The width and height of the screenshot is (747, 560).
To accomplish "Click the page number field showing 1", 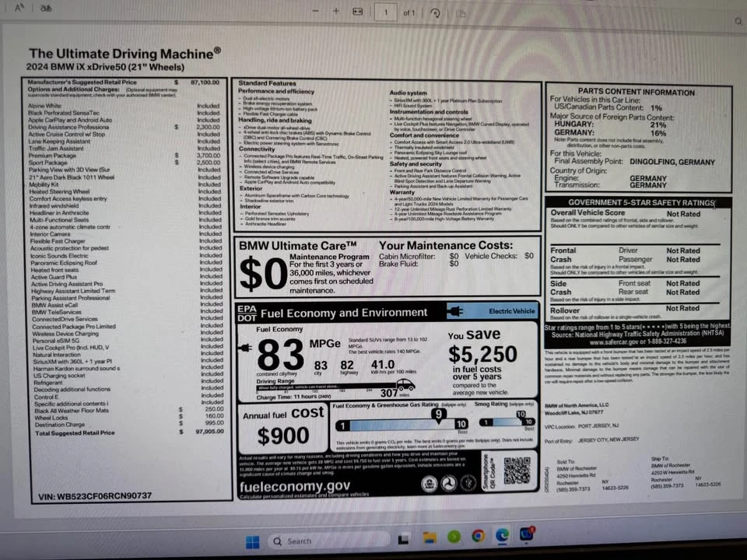I will coord(386,12).
